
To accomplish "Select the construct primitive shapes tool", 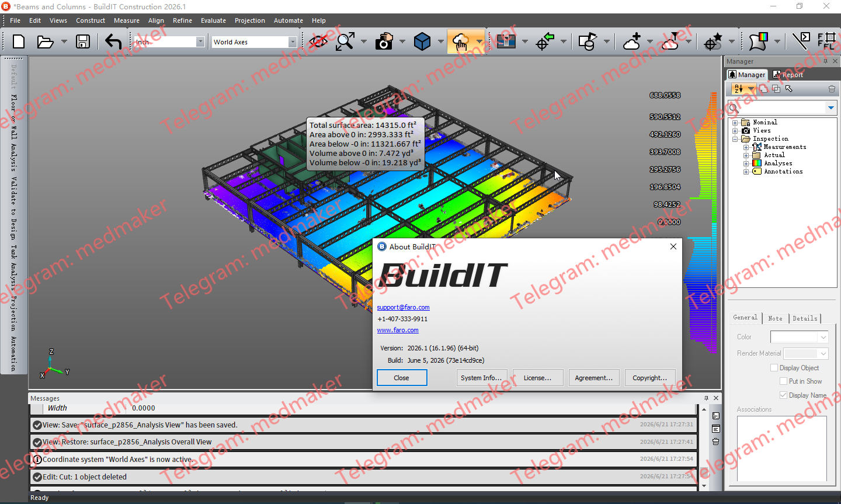I will coord(588,41).
